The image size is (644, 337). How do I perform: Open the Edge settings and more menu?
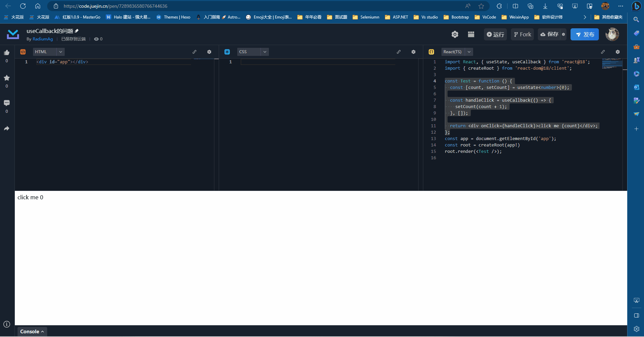[x=621, y=6]
